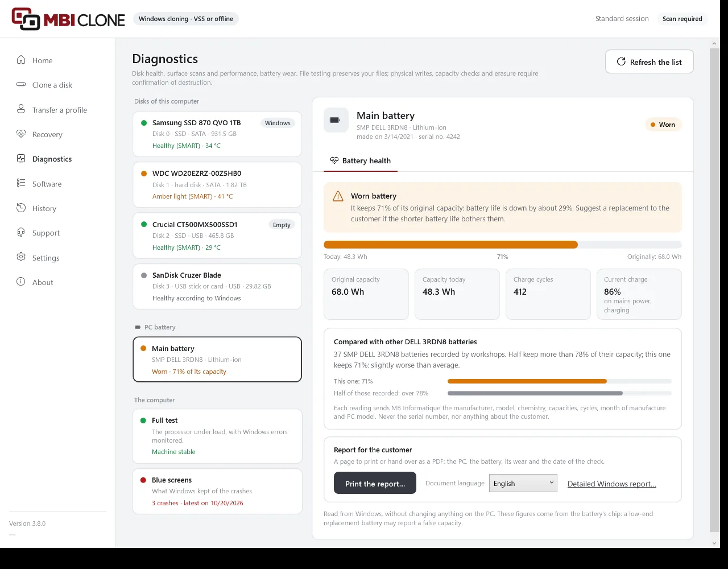Click the small battery icon beside PC battery

137,327
